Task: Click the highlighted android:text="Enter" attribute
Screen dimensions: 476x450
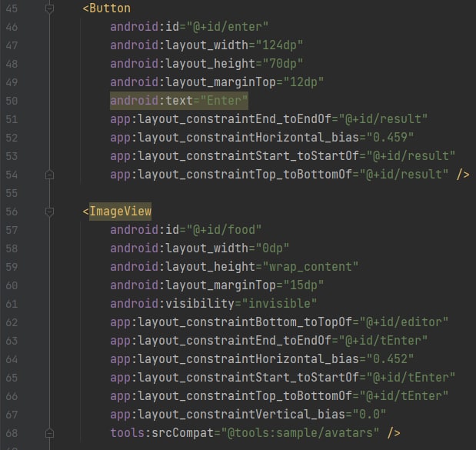Action: (179, 101)
